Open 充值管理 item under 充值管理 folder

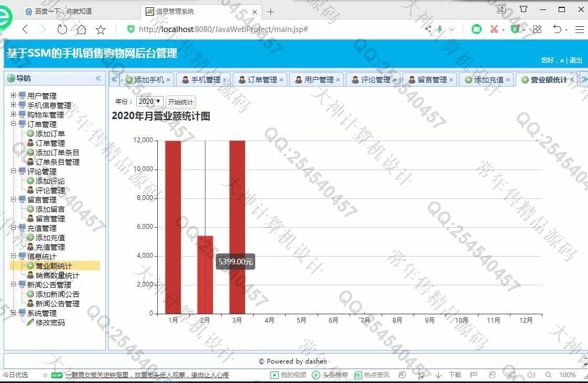50,247
